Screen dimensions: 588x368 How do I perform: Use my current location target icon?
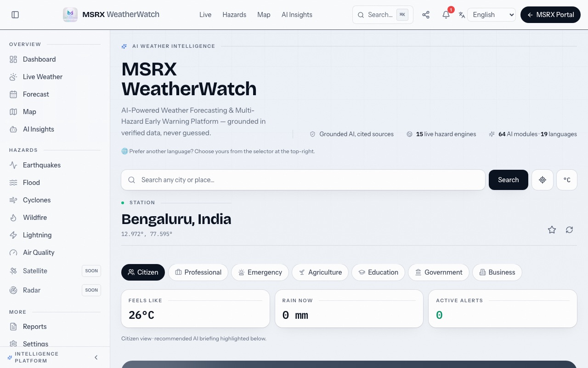coord(543,180)
